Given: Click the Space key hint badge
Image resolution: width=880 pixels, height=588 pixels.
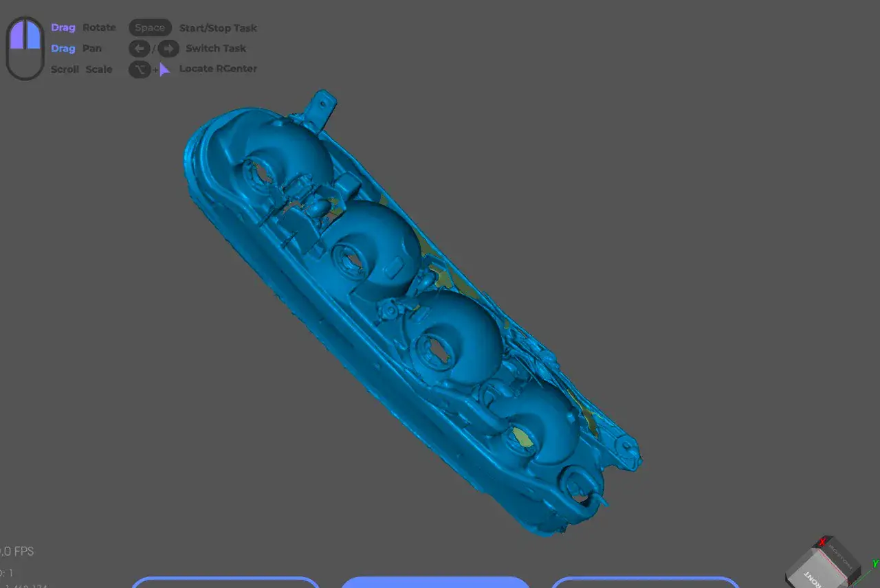Looking at the screenshot, I should point(150,27).
